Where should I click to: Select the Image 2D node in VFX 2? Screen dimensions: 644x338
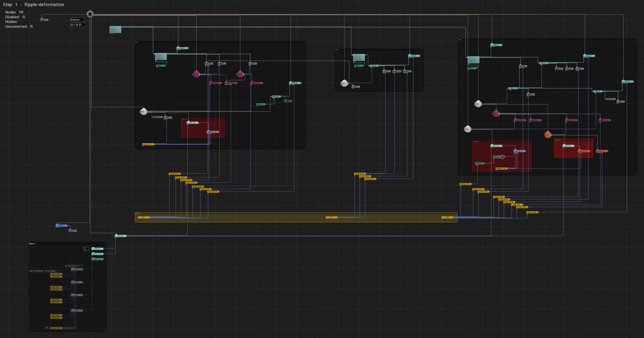pyautogui.click(x=414, y=56)
